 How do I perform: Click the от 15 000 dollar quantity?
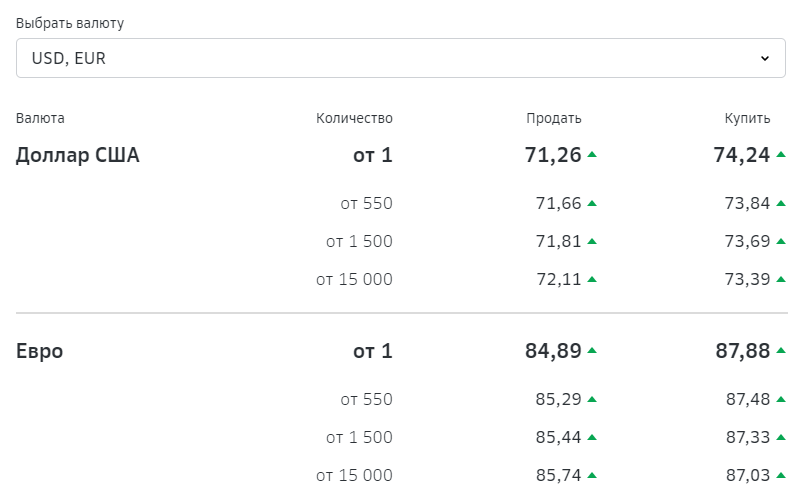coord(354,279)
